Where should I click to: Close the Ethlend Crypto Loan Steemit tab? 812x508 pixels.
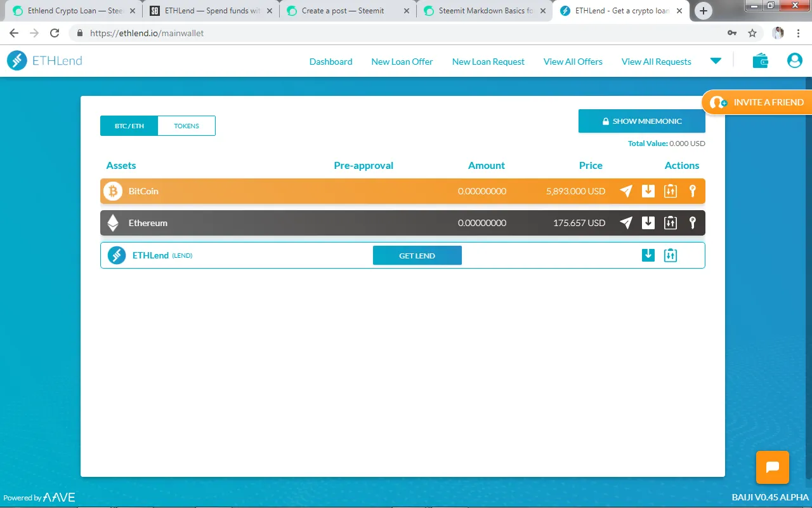click(133, 11)
